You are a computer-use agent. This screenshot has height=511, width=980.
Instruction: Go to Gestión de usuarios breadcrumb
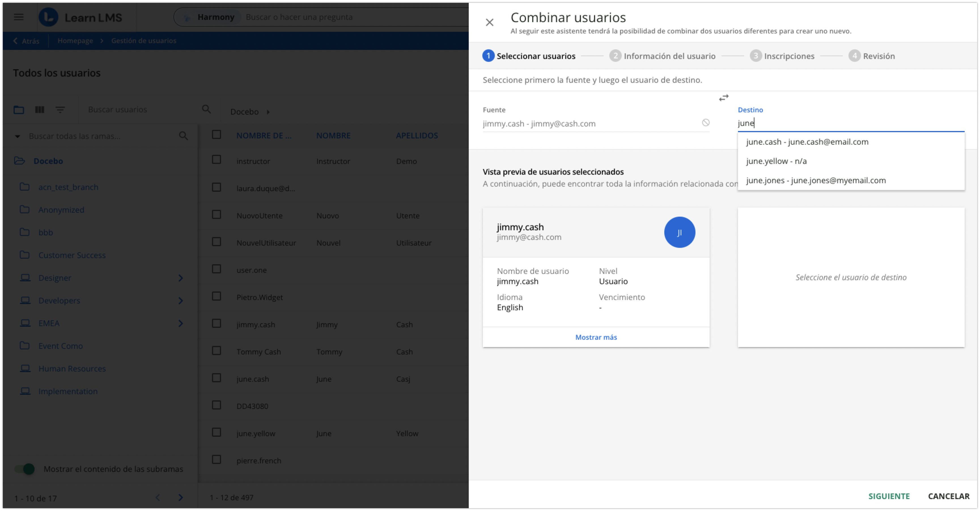[x=143, y=41]
